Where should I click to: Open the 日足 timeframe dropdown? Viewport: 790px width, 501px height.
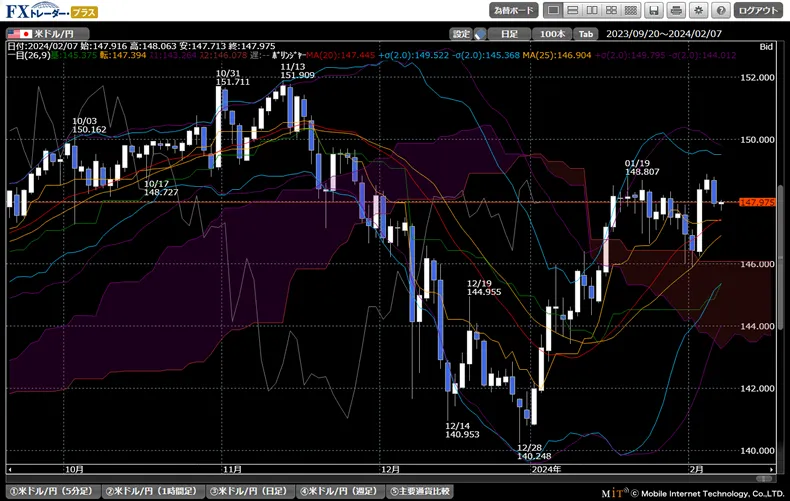[x=510, y=33]
